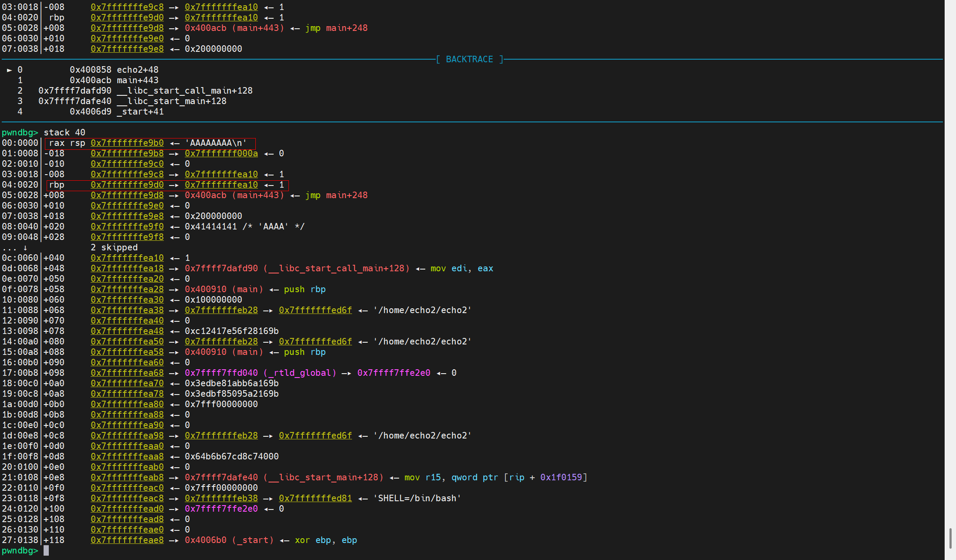
Task: Click first '/home/echo2/echo2' path string
Action: pyautogui.click(x=422, y=310)
